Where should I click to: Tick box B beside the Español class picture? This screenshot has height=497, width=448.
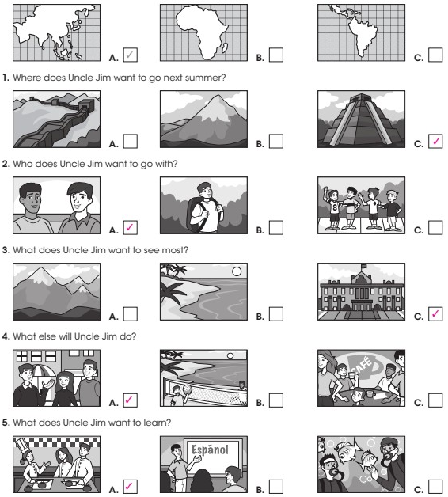tap(275, 486)
